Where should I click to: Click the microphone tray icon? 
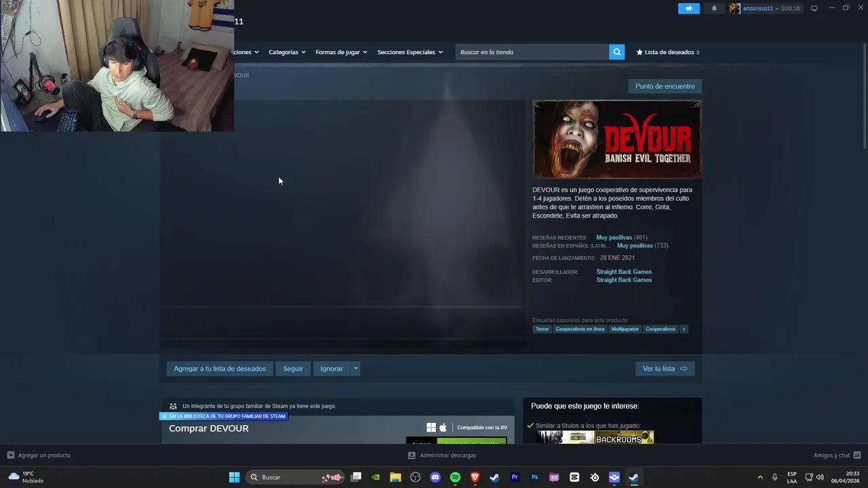[x=774, y=477]
